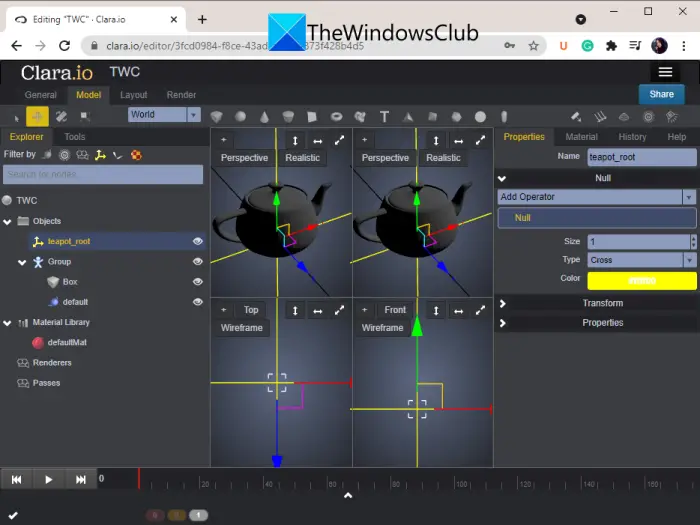Toggle visibility of Box node

tap(197, 282)
